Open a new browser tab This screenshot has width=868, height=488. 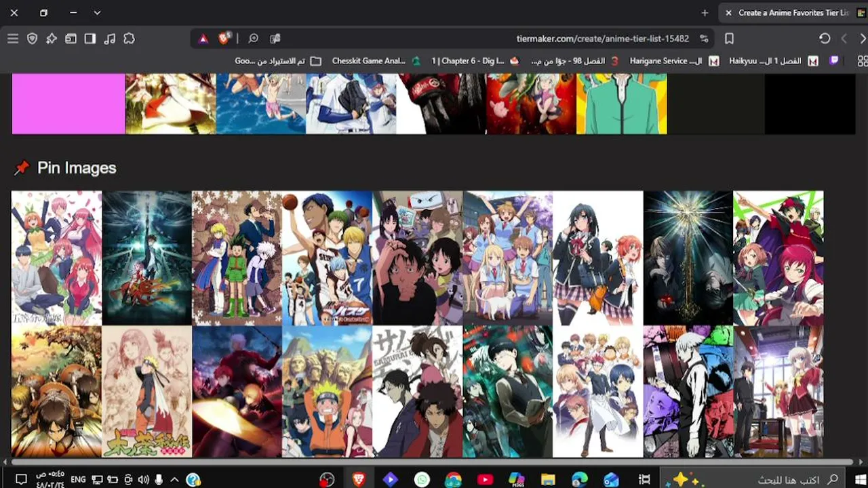pos(705,13)
